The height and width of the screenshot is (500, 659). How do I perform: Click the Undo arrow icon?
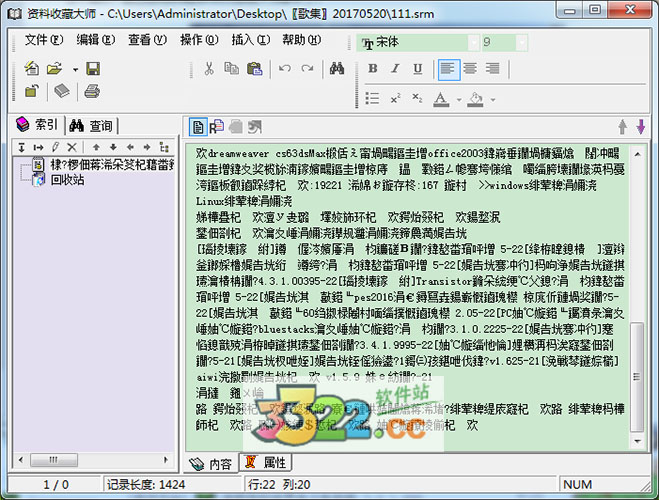(x=285, y=68)
